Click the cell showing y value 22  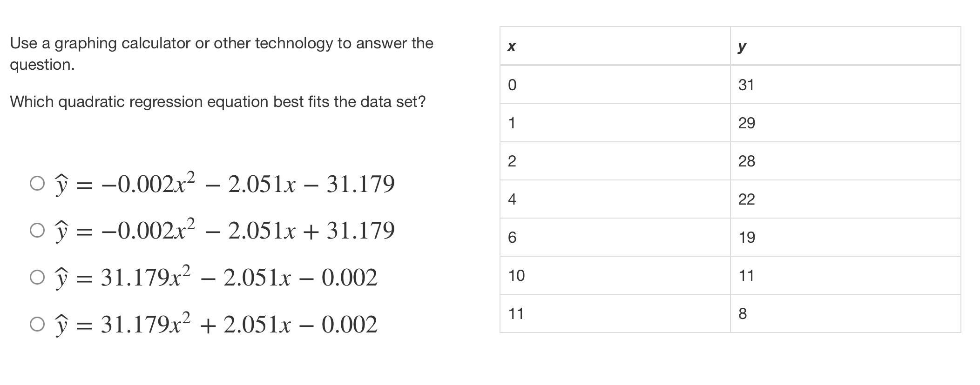coord(845,199)
